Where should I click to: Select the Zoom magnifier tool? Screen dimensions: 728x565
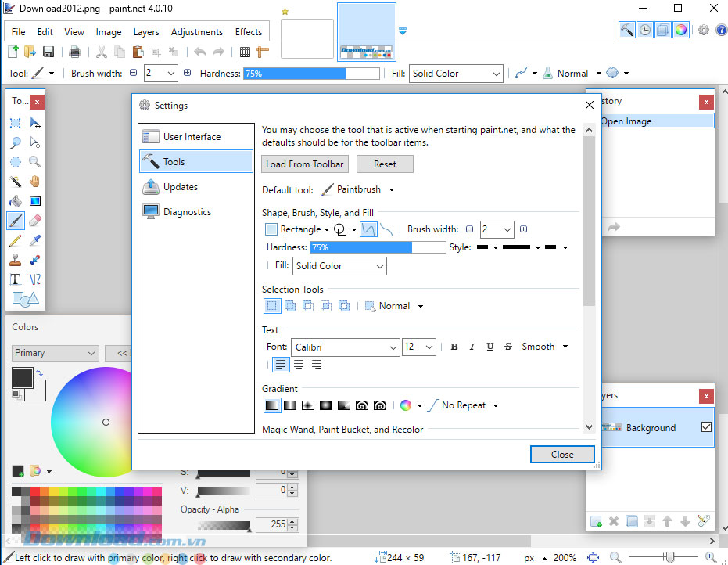point(35,162)
